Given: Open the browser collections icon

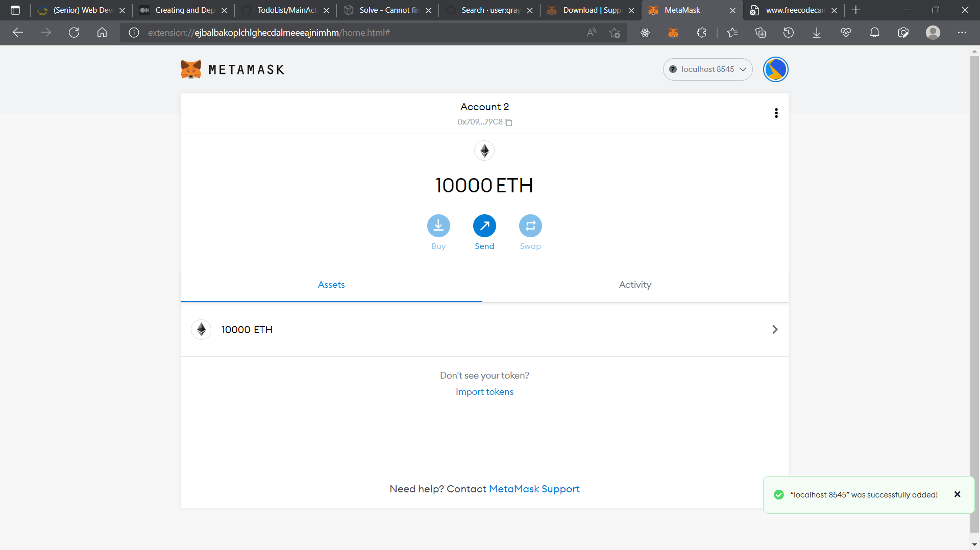Looking at the screenshot, I should pyautogui.click(x=761, y=33).
